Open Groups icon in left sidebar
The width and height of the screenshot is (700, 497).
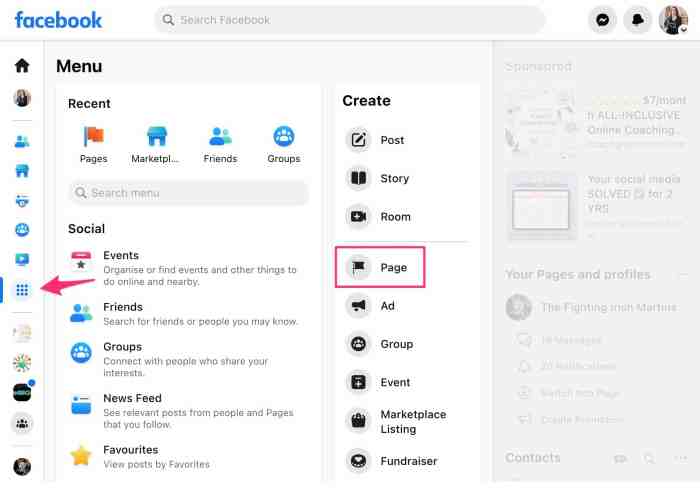click(22, 230)
